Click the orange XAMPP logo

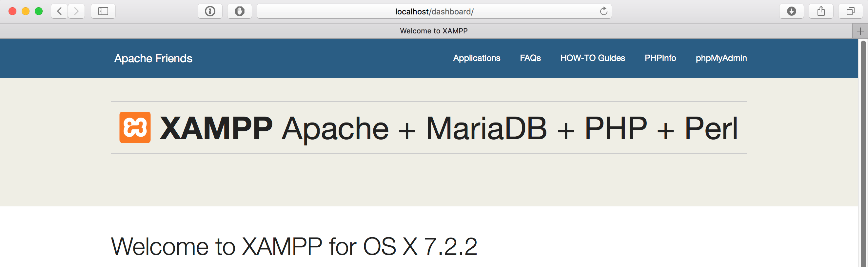[x=135, y=128]
